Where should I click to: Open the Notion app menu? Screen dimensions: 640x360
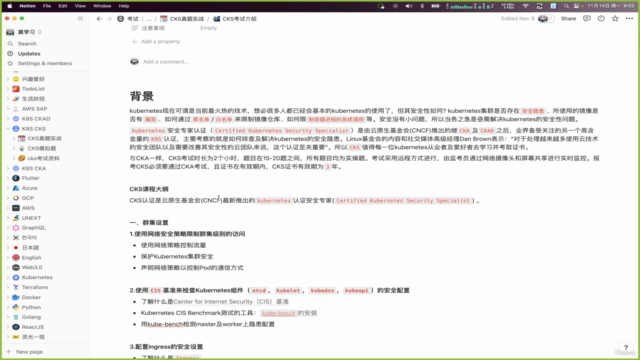(27, 6)
